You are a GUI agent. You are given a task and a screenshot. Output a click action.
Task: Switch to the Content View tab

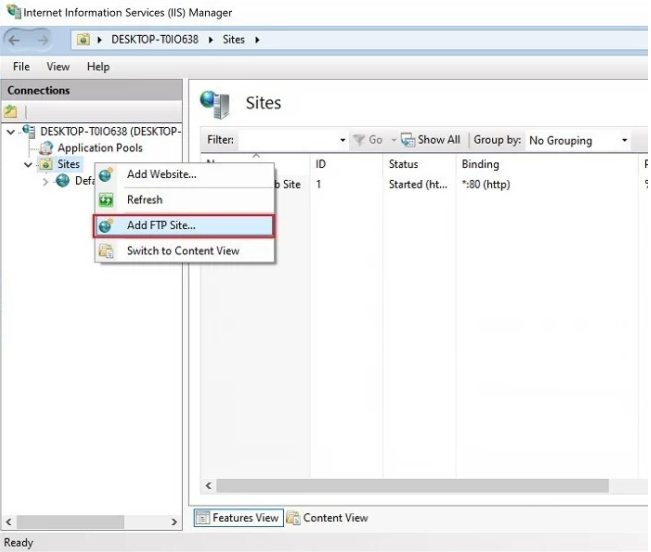328,518
